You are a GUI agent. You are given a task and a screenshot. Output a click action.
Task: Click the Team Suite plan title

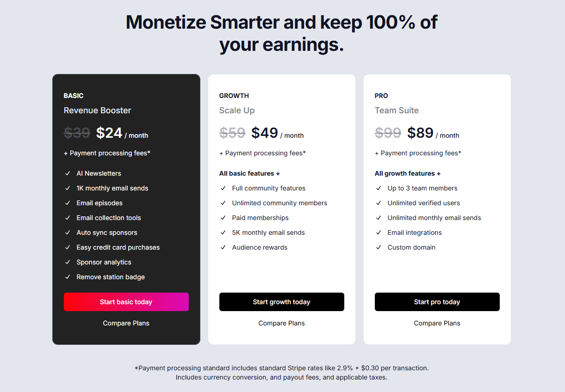tap(397, 110)
